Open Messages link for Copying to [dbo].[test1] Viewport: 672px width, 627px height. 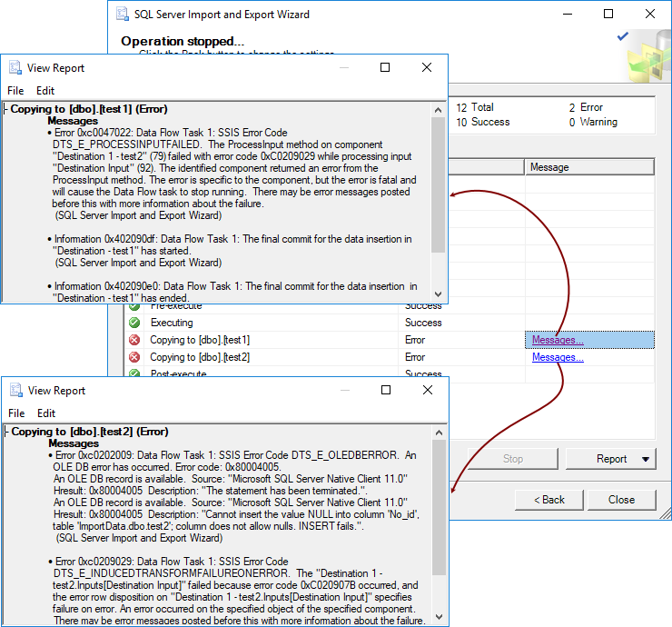click(x=558, y=340)
